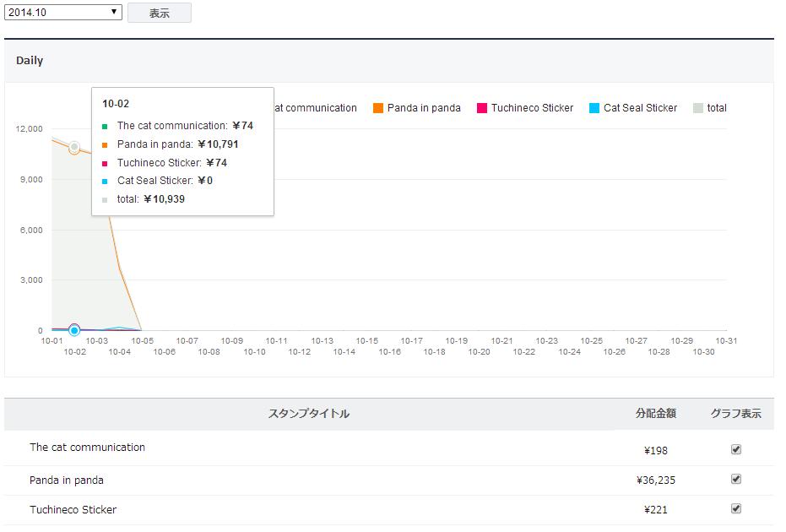Click the 分配金額 column header
Viewport: 786px width, 532px height.
coord(656,413)
